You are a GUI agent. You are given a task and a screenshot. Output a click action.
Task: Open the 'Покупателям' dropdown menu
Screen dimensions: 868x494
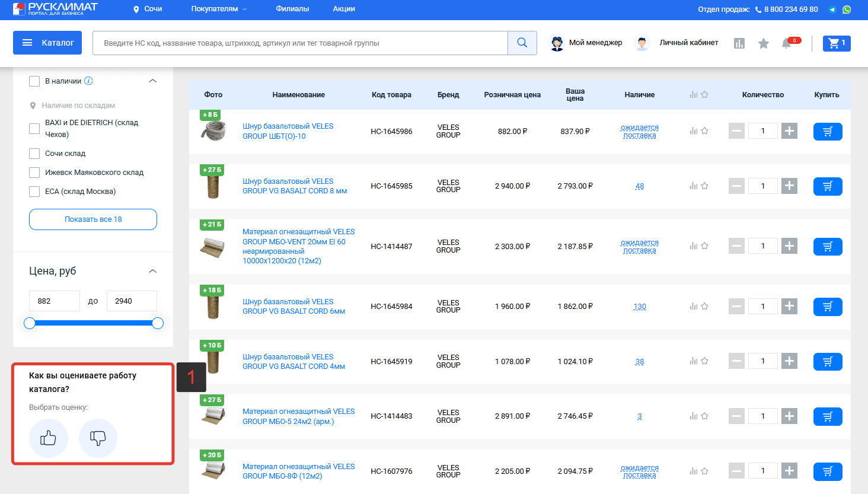coord(218,9)
